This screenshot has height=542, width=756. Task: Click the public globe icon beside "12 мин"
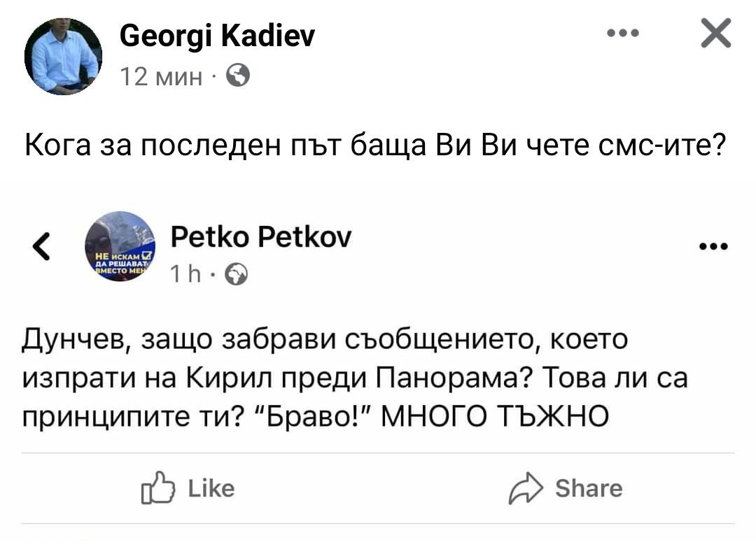238,75
